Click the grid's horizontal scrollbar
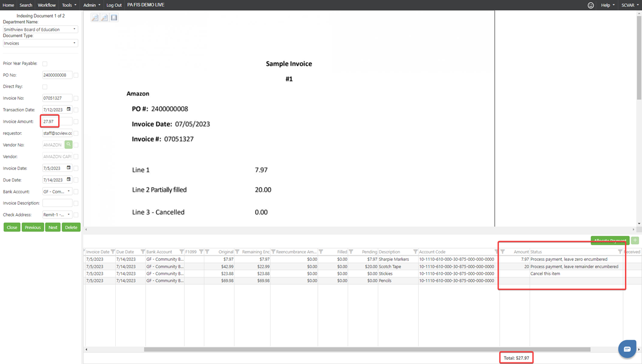The width and height of the screenshot is (642, 364). pos(366,349)
